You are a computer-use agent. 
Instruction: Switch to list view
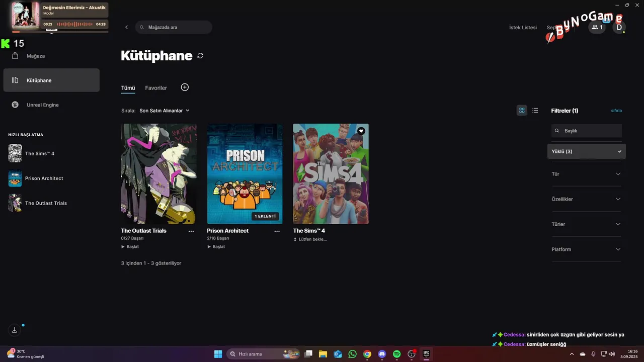535,111
